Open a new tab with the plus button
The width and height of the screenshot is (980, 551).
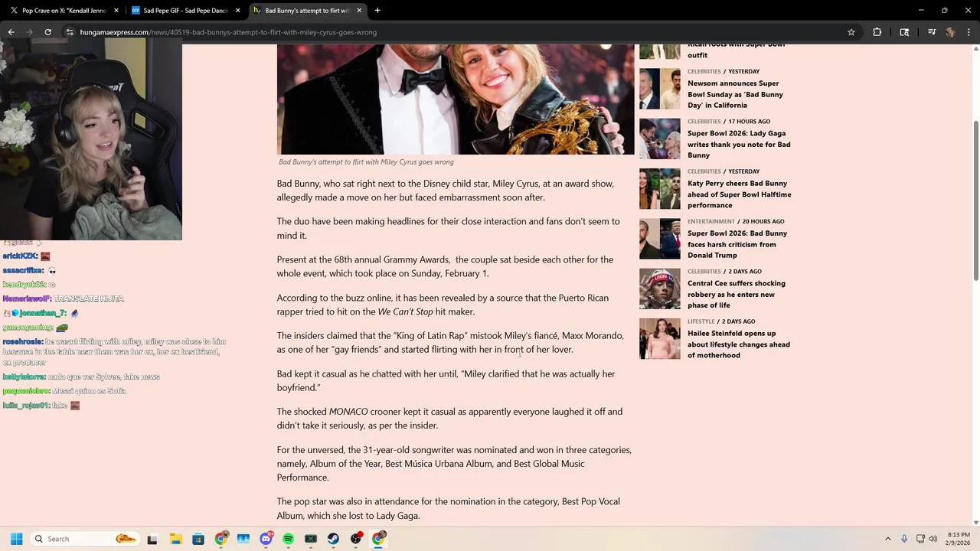pos(377,11)
